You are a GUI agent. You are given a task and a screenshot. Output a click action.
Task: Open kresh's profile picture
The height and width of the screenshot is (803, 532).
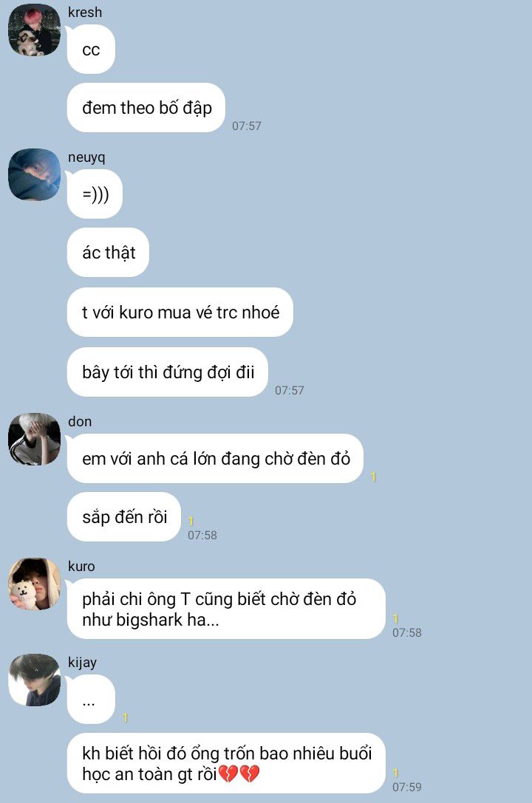click(34, 30)
